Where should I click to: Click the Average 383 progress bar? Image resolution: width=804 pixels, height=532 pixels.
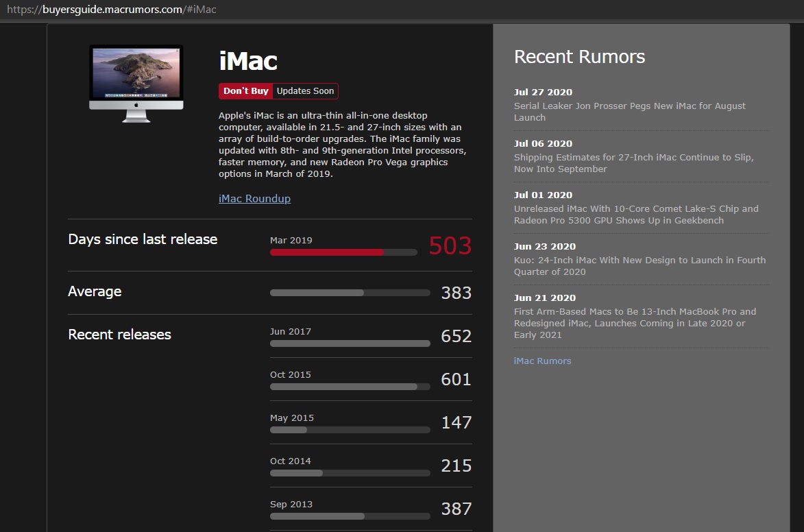coord(350,293)
